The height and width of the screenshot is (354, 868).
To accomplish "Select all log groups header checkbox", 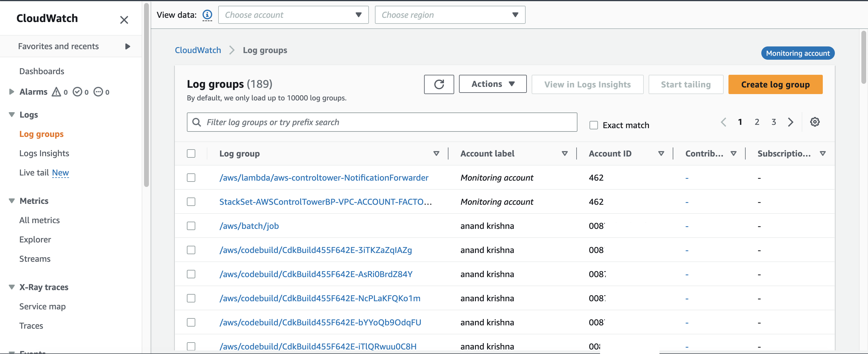I will (x=191, y=153).
